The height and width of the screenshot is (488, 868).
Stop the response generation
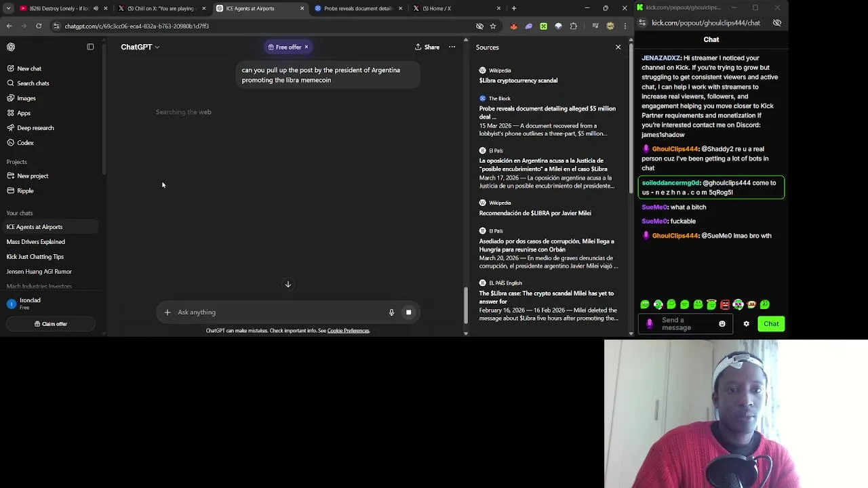click(408, 312)
